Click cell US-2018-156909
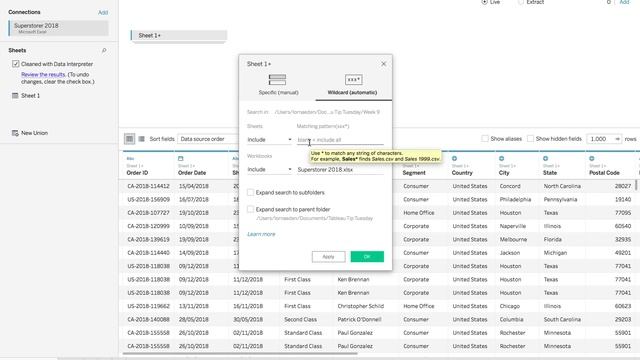 tap(148, 200)
